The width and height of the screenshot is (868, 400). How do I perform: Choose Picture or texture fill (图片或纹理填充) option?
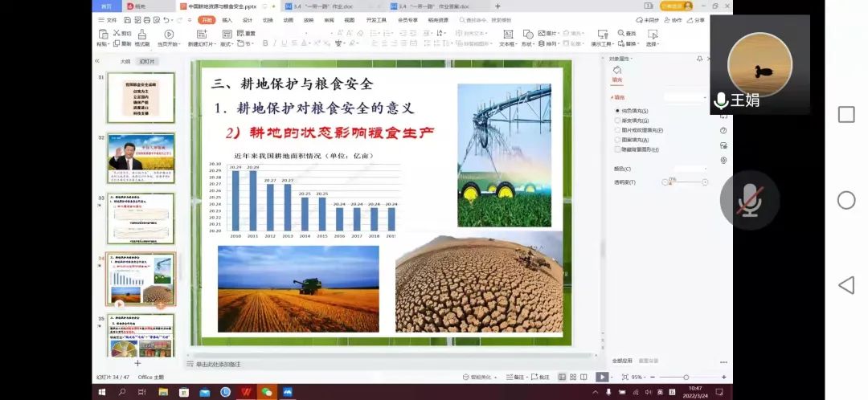[617, 130]
